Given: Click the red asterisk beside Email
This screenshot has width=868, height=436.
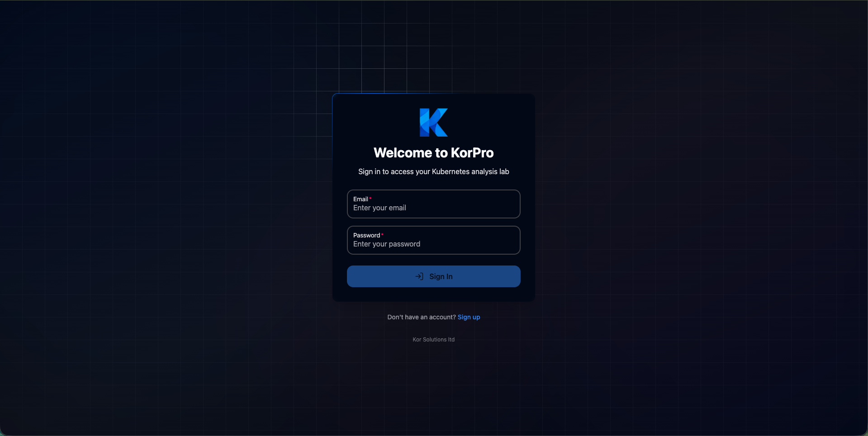Looking at the screenshot, I should 370,198.
